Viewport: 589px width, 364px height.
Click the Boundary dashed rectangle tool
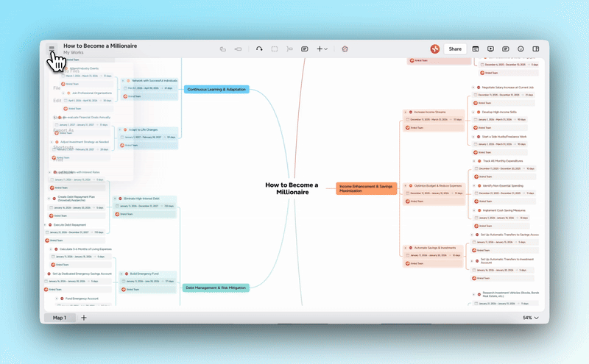point(274,49)
